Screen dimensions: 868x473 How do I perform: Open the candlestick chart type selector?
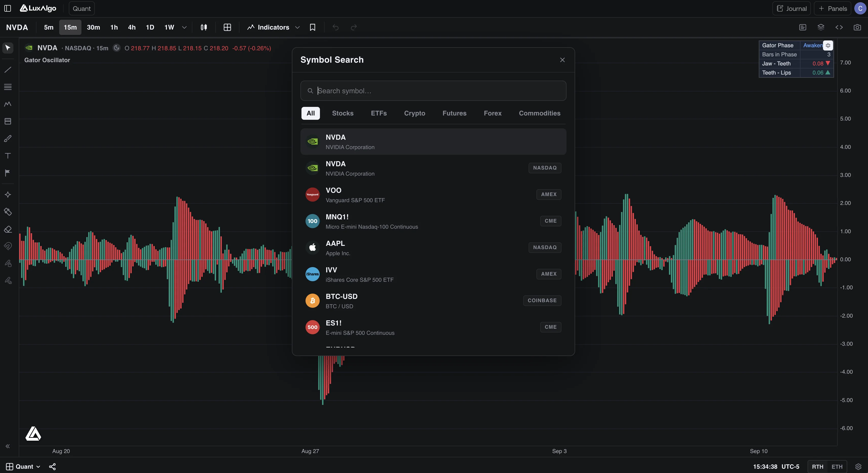click(x=204, y=27)
